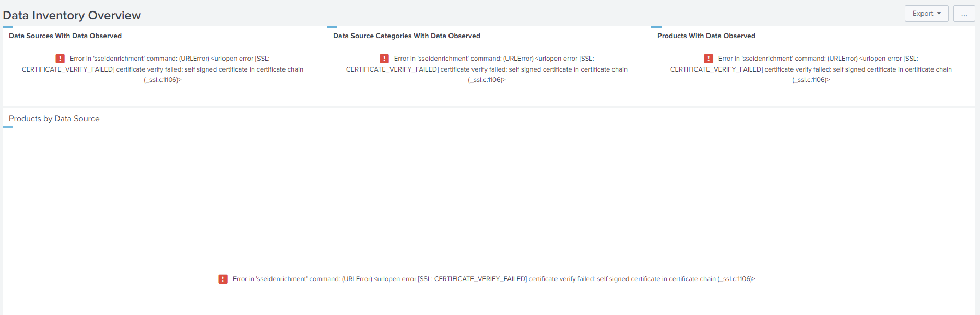The image size is (980, 315).
Task: Select the Data Sources With Data Observed title
Action: coord(65,36)
